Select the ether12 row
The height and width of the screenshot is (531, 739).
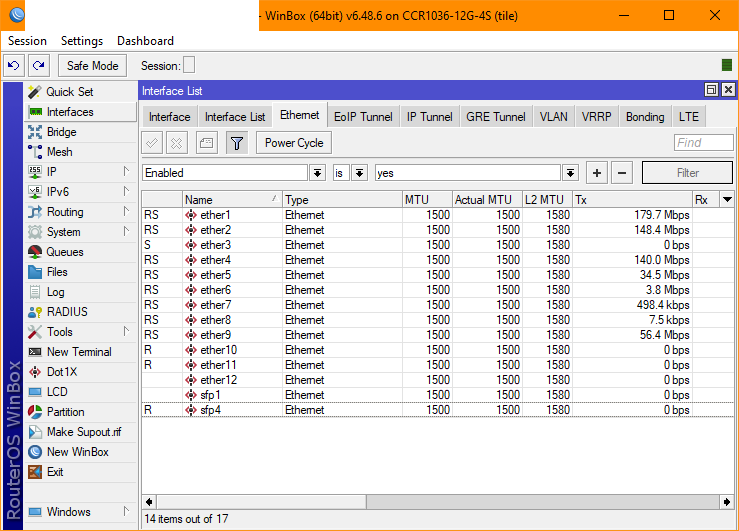(437, 380)
